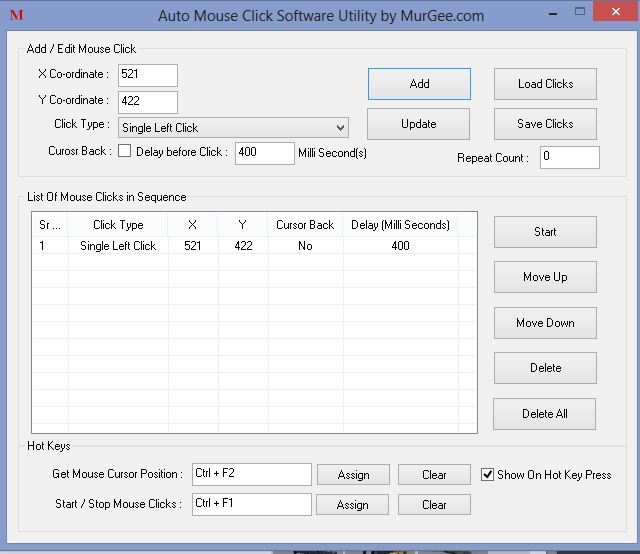Screen dimensions: 640x554
Task: Click the Cursor Back column header
Action: click(305, 225)
